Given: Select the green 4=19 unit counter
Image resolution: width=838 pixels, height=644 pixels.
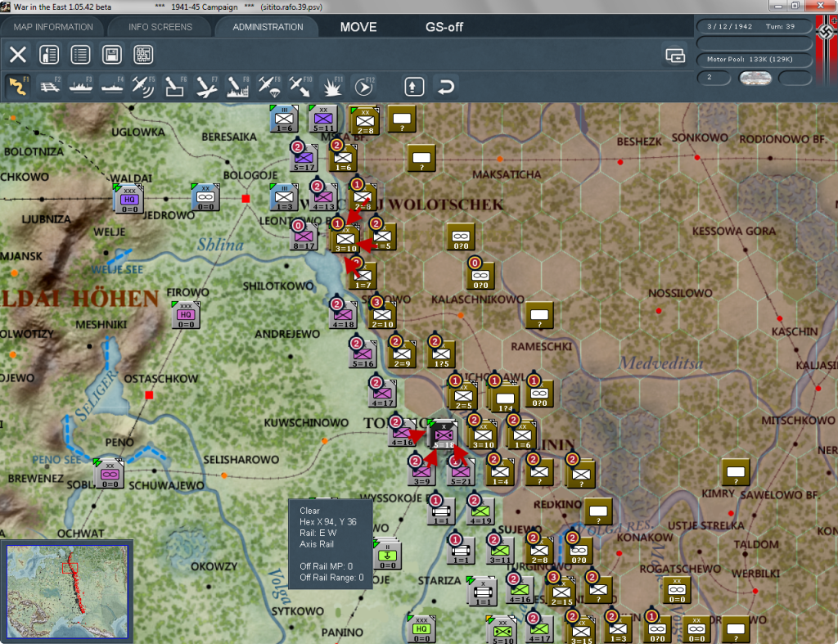Looking at the screenshot, I should click(480, 511).
